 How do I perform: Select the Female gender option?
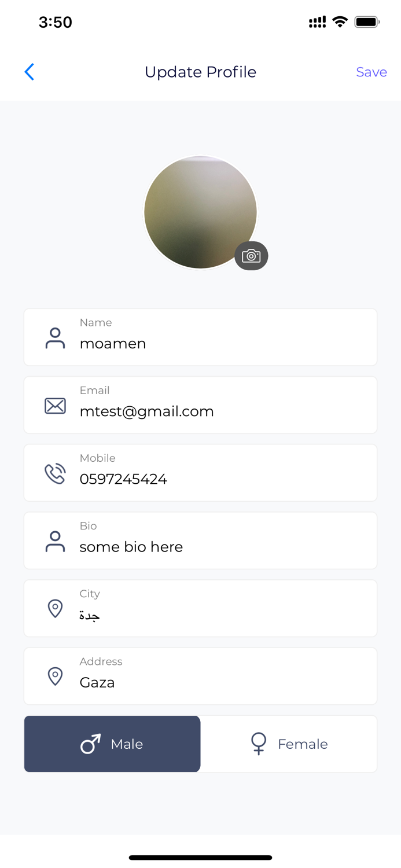click(289, 744)
